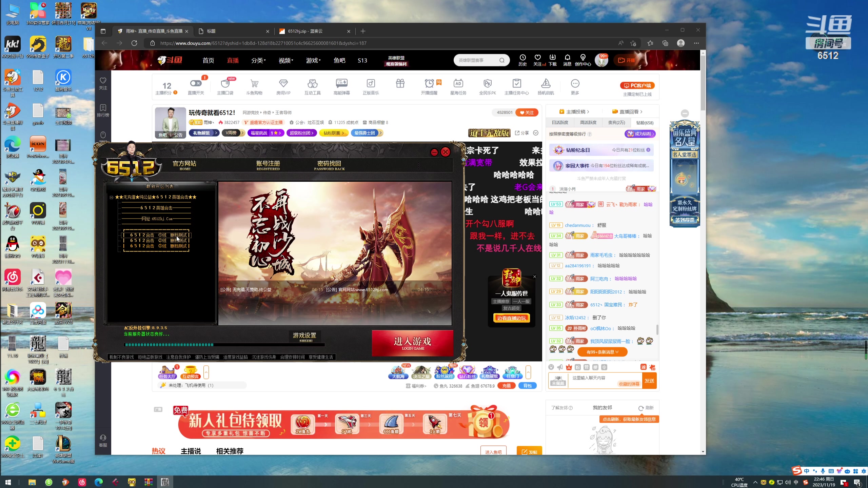Screen dimensions: 868x488
Task: Click the 发送 send button in chat
Action: point(649,381)
